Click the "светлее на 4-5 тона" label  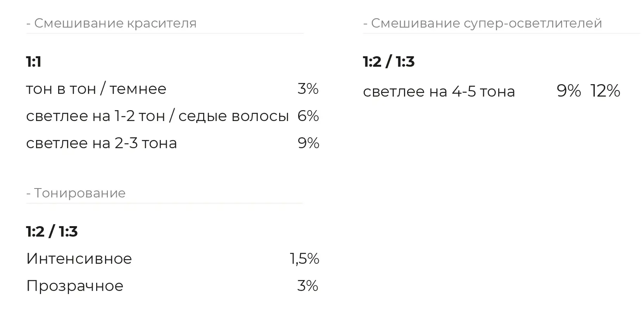coord(439,92)
